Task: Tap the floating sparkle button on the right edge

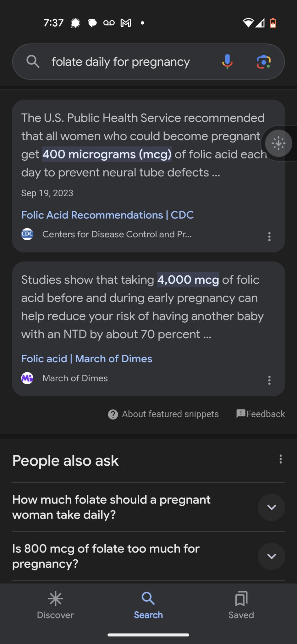Action: 278,143
